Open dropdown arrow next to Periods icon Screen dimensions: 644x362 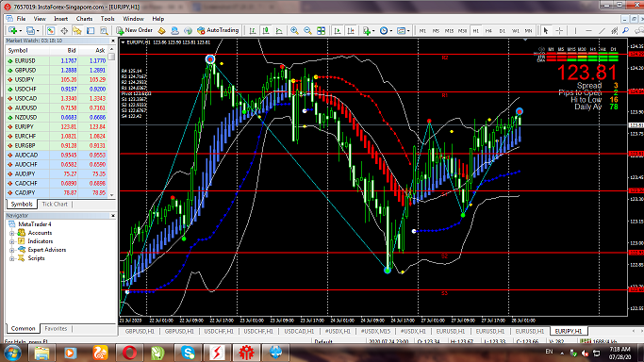390,31
